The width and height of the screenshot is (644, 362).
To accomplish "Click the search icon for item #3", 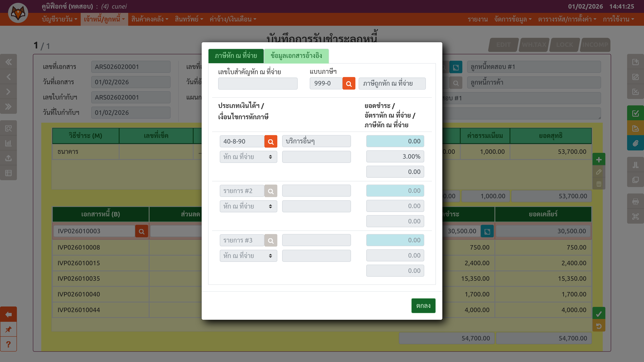I will point(270,240).
